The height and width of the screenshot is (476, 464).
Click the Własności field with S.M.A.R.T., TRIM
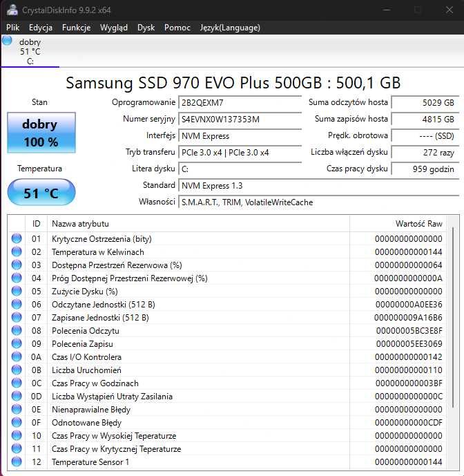point(318,202)
